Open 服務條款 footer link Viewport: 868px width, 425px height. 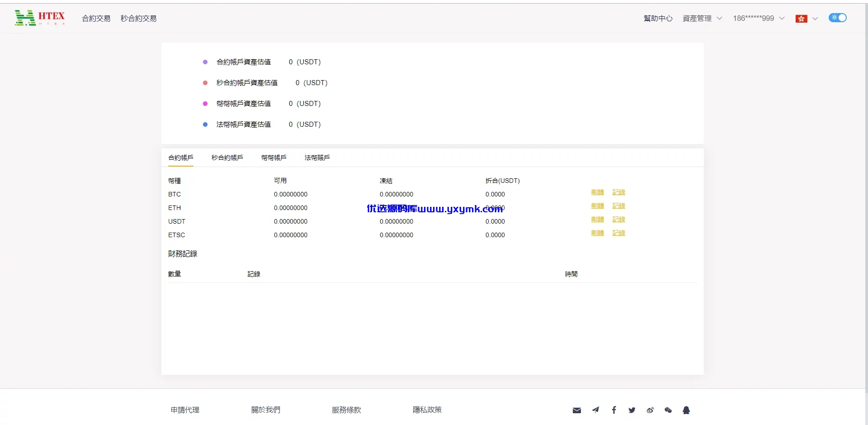point(346,410)
